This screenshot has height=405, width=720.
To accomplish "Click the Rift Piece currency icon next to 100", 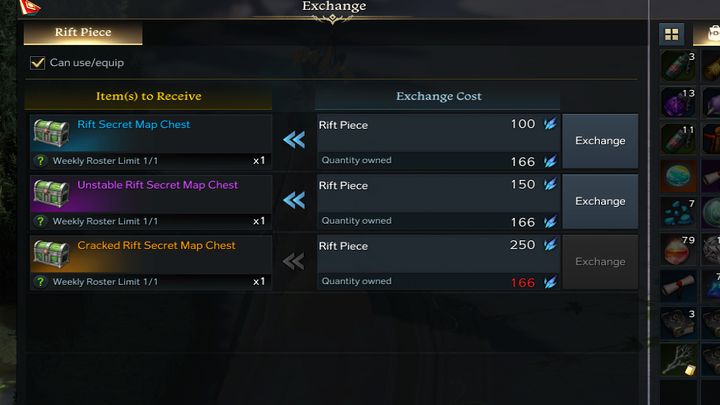I will pyautogui.click(x=549, y=125).
